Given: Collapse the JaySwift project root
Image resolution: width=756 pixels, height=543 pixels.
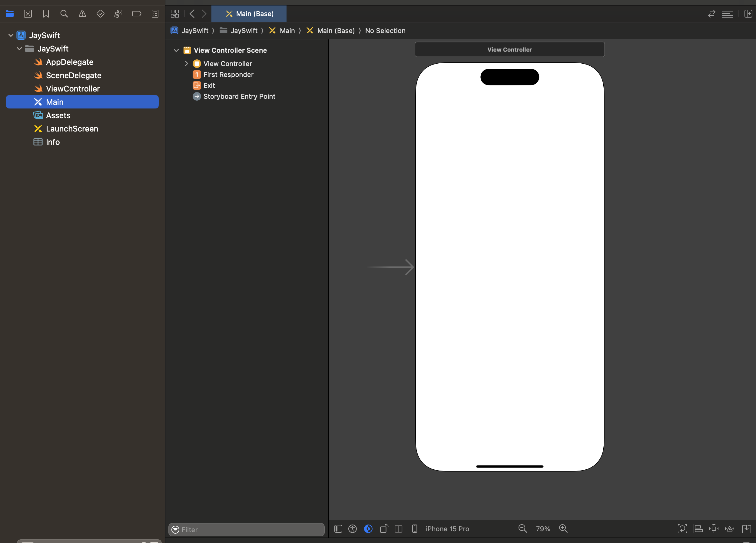Looking at the screenshot, I should [11, 35].
